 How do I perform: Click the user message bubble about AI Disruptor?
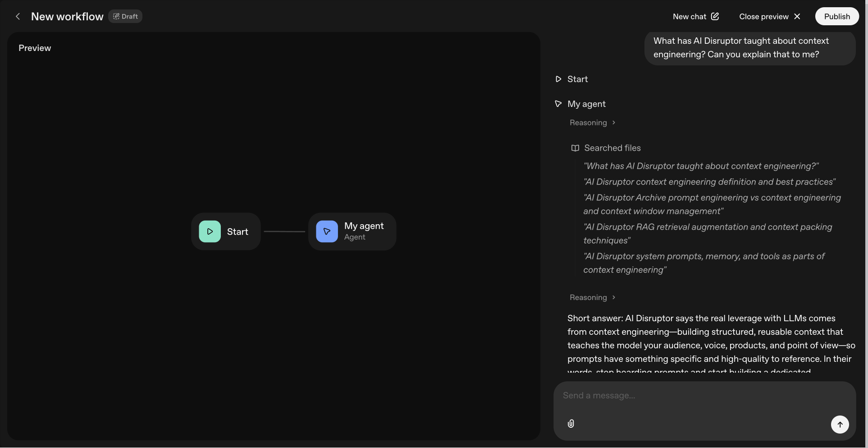tap(750, 47)
